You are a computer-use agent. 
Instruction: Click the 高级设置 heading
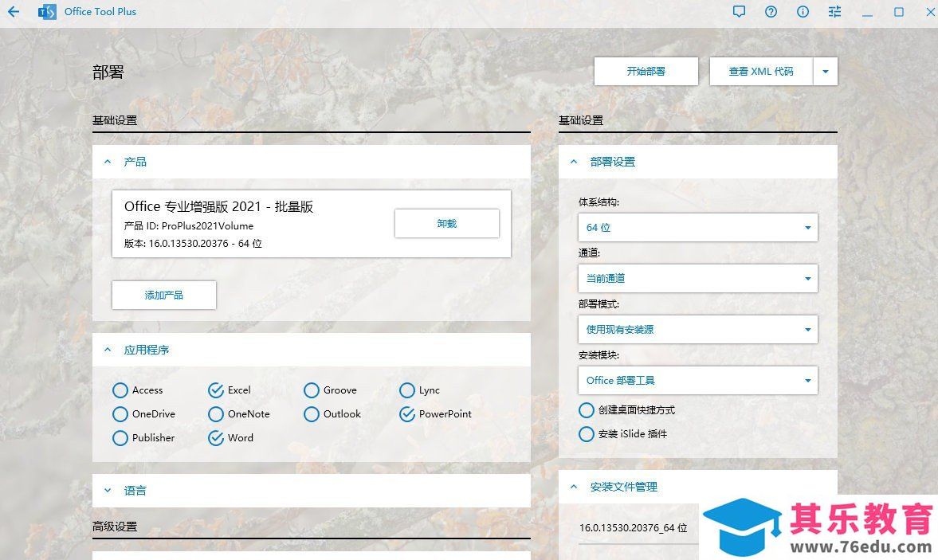115,527
